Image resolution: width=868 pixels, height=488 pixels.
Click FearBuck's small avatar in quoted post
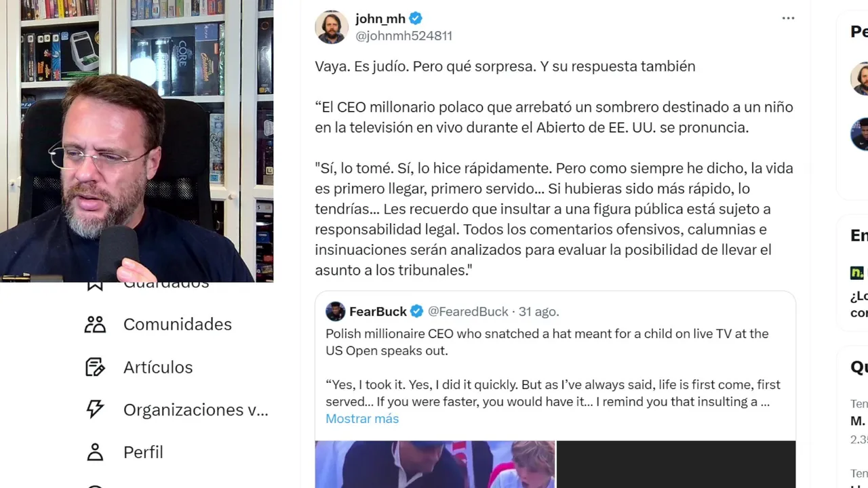click(335, 311)
